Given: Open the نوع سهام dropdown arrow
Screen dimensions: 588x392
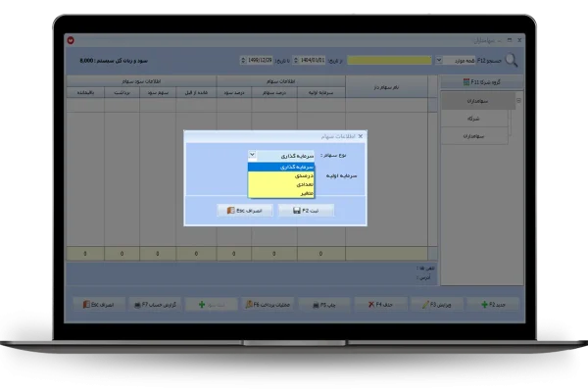Looking at the screenshot, I should [253, 155].
